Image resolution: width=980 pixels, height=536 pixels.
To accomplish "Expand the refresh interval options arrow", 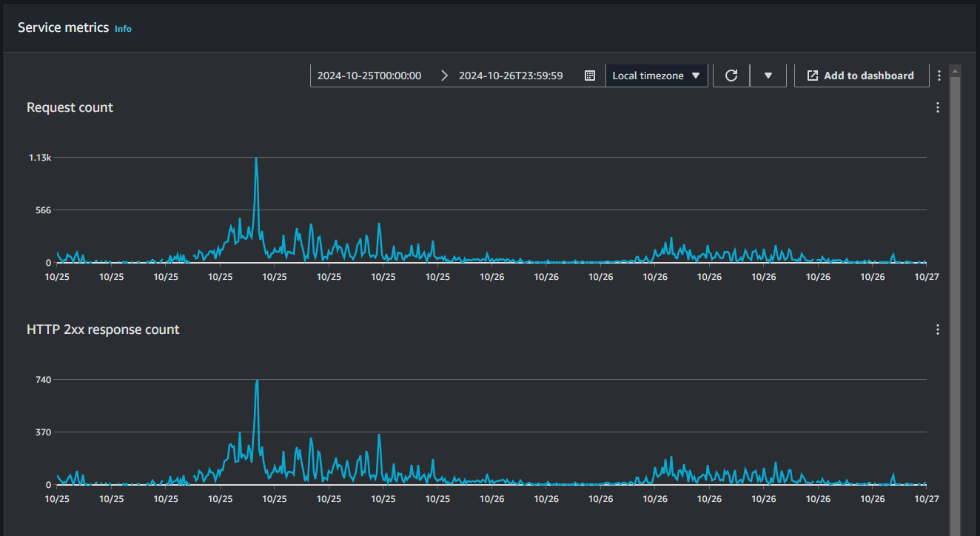I will (x=768, y=76).
